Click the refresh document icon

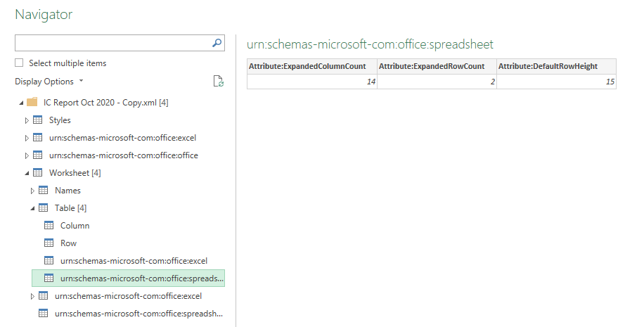[218, 82]
